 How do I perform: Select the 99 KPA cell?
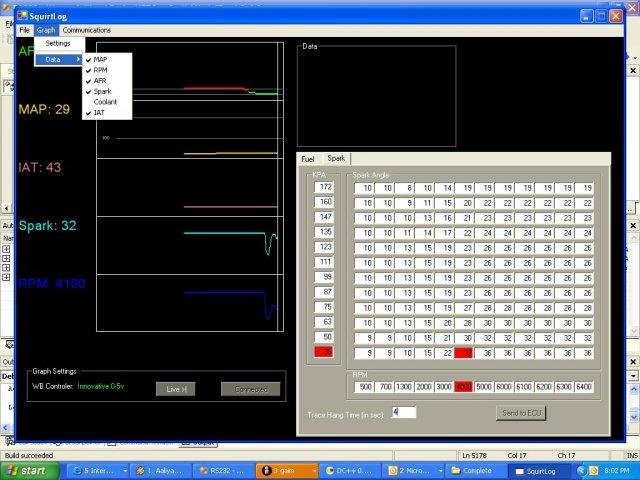point(324,277)
